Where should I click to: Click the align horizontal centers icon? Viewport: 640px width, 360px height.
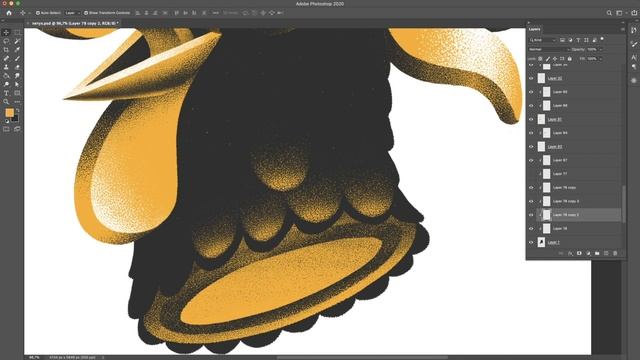(x=147, y=13)
